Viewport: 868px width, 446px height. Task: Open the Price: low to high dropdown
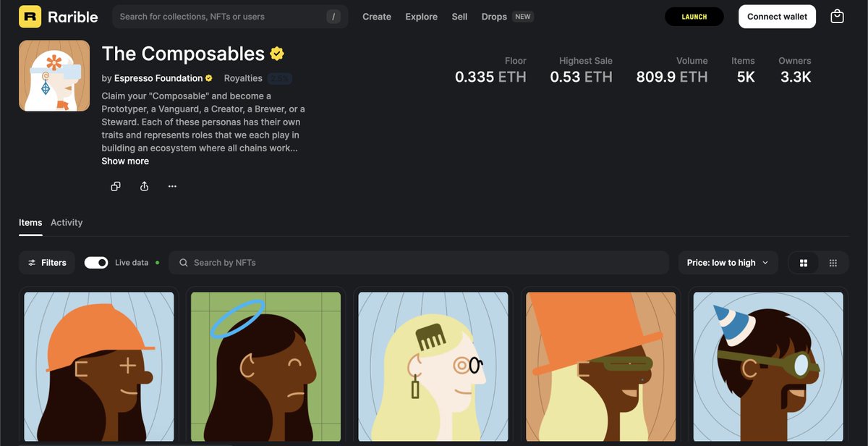728,263
